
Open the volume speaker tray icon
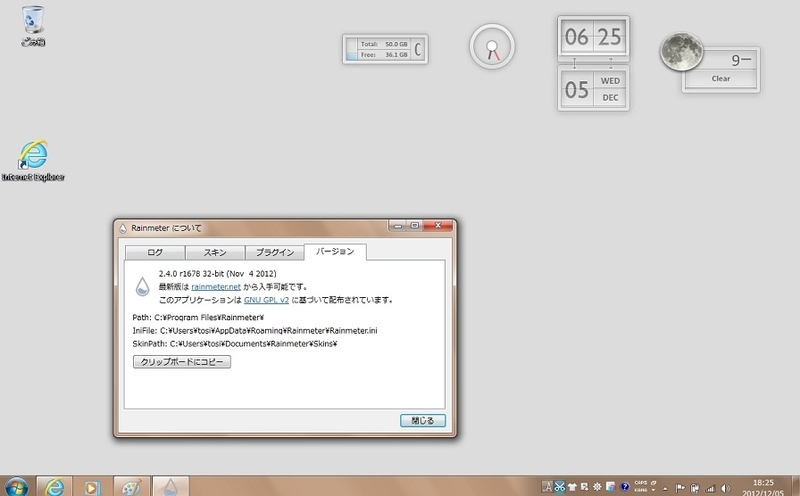click(x=725, y=488)
